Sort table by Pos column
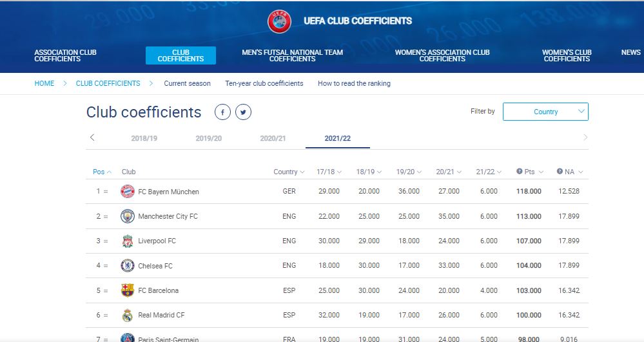 (102, 172)
